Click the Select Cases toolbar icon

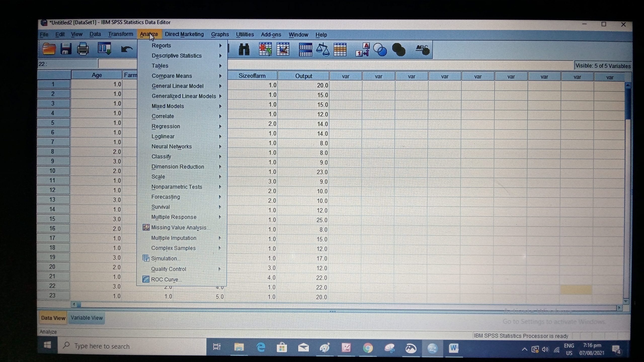[340, 49]
